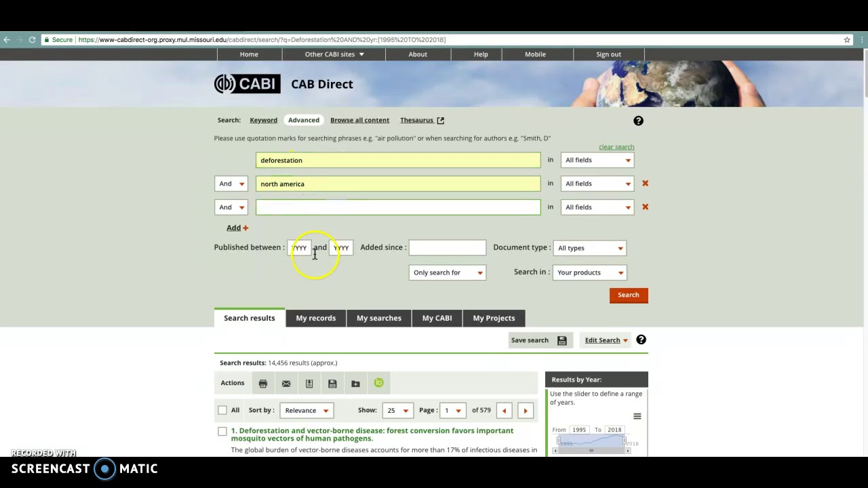Image resolution: width=868 pixels, height=488 pixels.
Task: Open All fields dropdown for 'north america'
Action: click(597, 184)
